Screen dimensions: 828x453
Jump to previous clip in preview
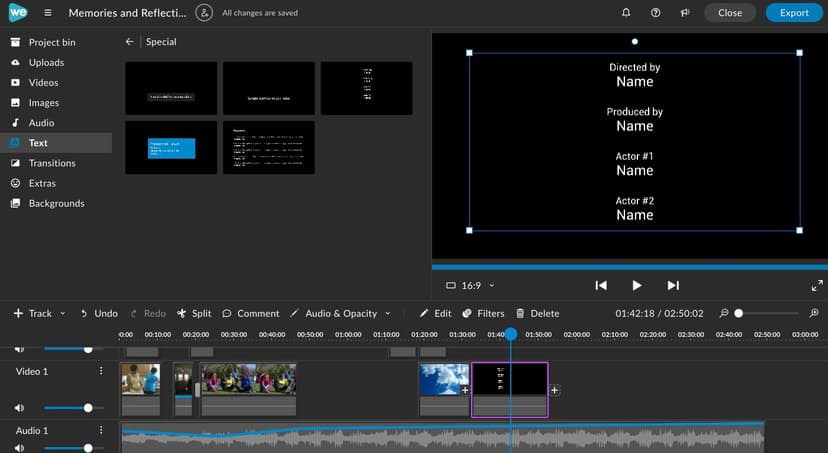coord(601,286)
